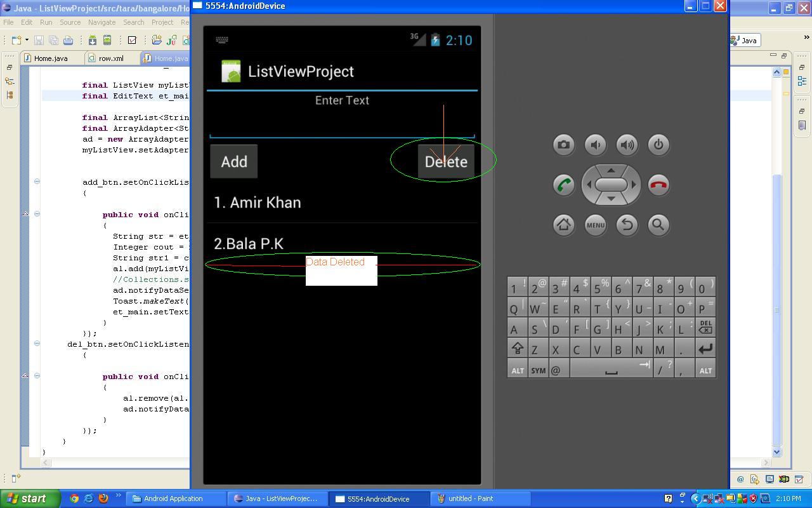The image size is (812, 508).
Task: Click the D-pad left arrow
Action: (x=589, y=185)
